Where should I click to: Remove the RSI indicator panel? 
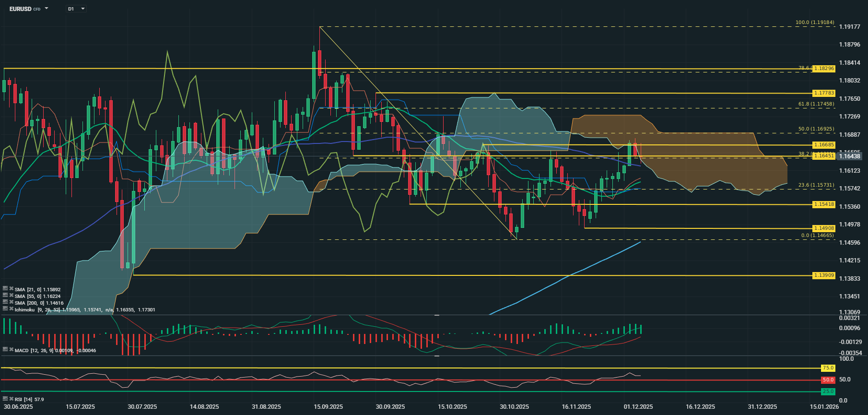coord(11,399)
